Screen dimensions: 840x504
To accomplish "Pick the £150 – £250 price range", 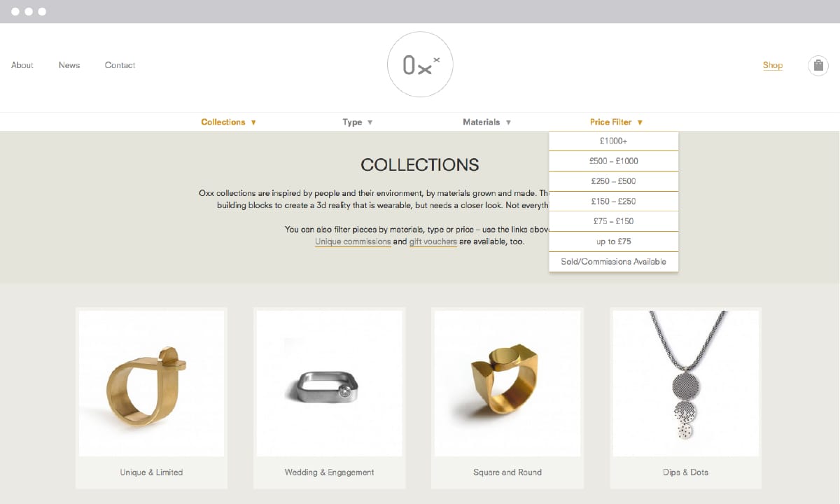I will [613, 202].
